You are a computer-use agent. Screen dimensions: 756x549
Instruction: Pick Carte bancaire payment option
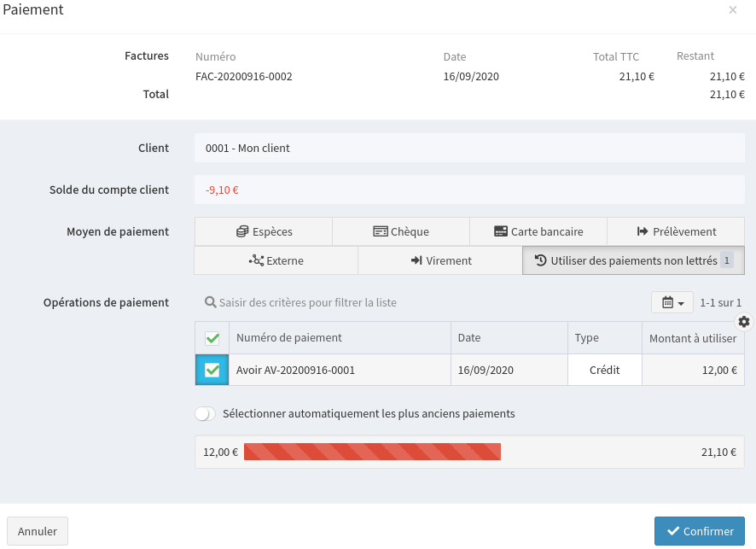click(538, 231)
